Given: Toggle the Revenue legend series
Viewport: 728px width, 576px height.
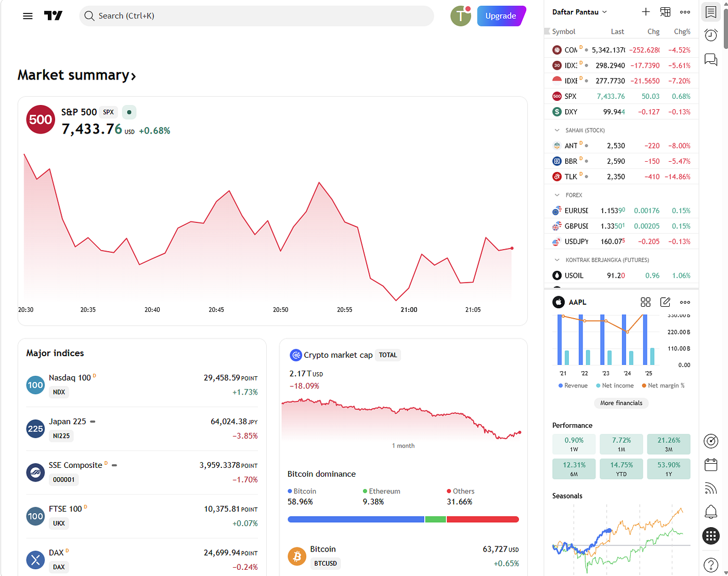Looking at the screenshot, I should [573, 386].
